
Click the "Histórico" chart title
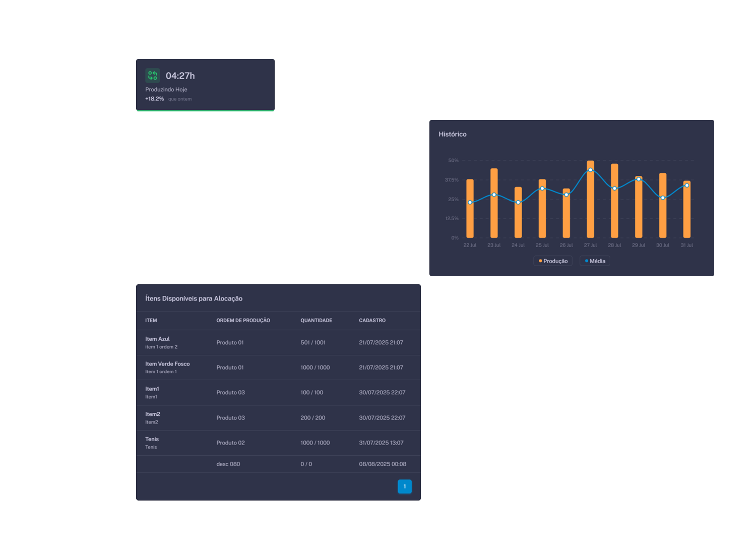point(453,134)
